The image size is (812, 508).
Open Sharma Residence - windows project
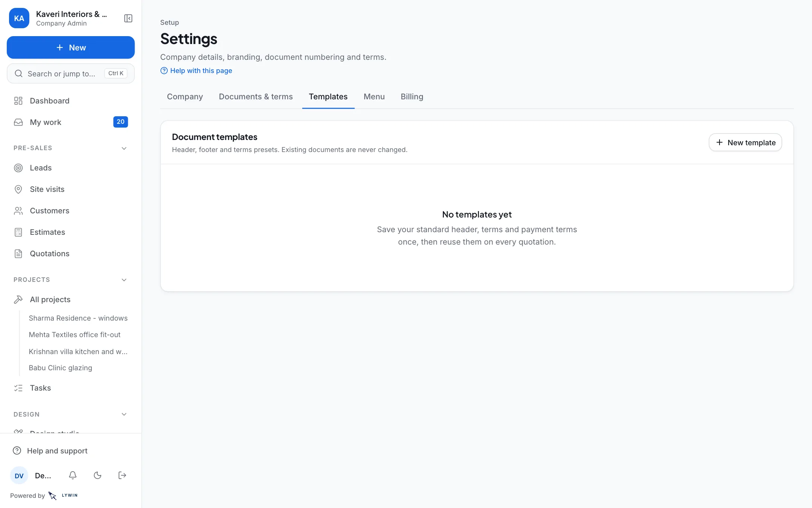pyautogui.click(x=78, y=318)
